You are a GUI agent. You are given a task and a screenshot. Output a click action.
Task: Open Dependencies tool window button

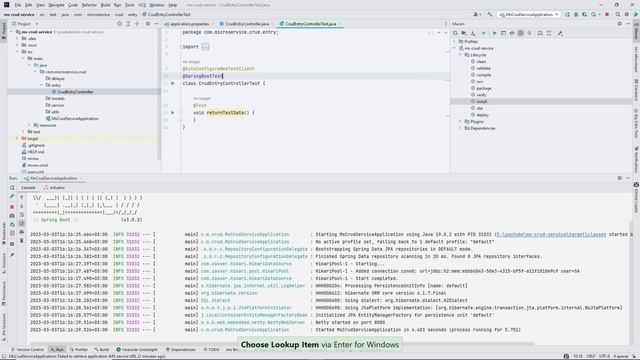click(180, 350)
